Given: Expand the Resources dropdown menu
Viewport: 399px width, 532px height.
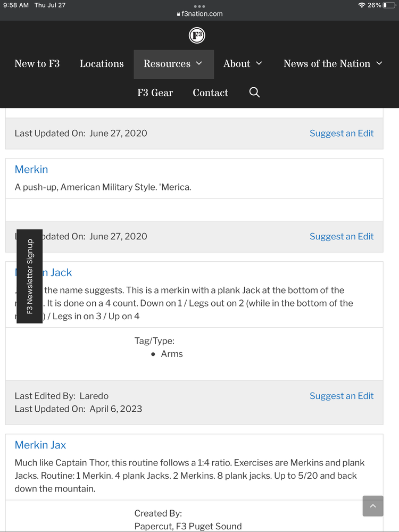Looking at the screenshot, I should tap(173, 64).
